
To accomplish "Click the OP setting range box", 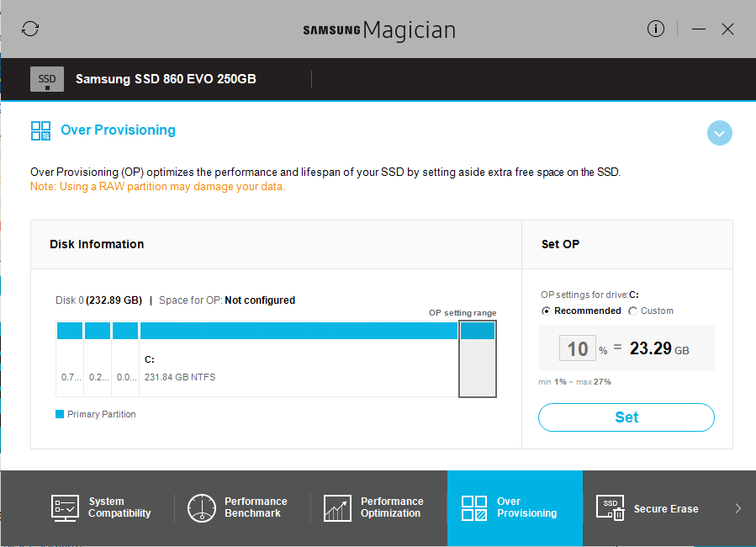I will click(x=478, y=358).
